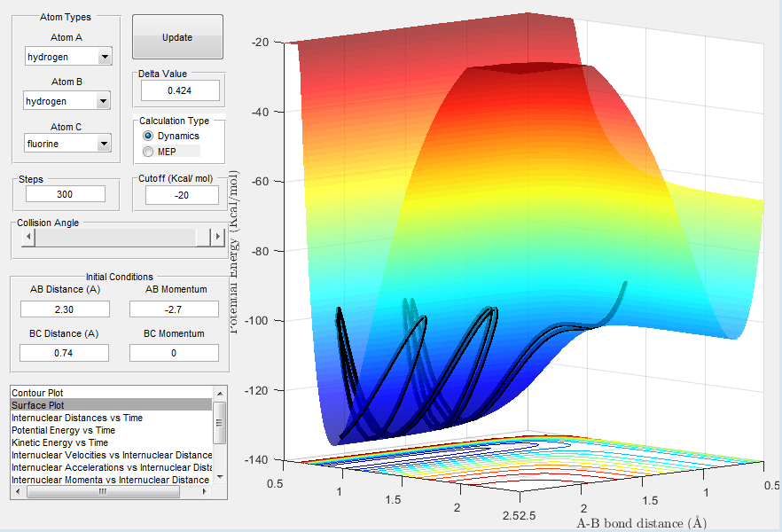The width and height of the screenshot is (782, 532).
Task: Click the Update button
Action: coord(177,37)
